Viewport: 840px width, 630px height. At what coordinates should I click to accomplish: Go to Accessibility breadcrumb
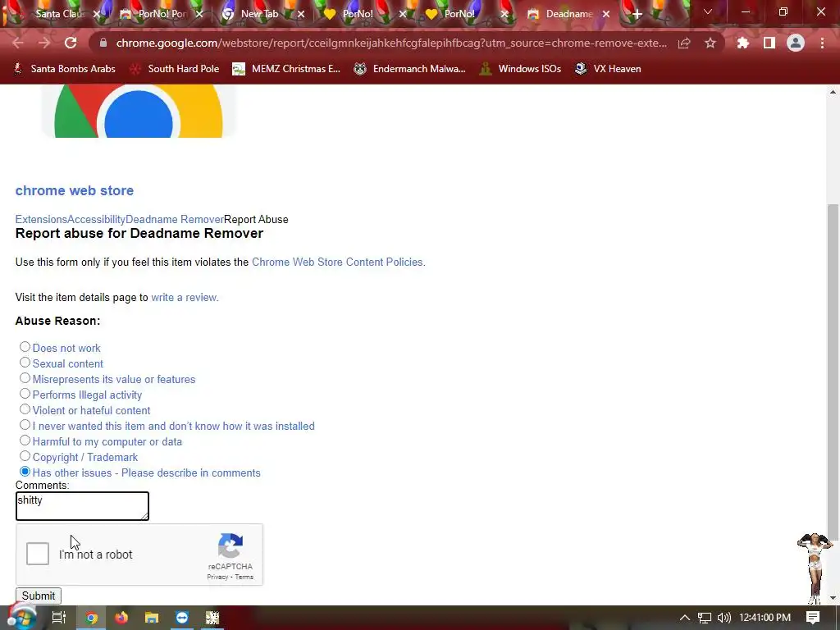tap(97, 219)
